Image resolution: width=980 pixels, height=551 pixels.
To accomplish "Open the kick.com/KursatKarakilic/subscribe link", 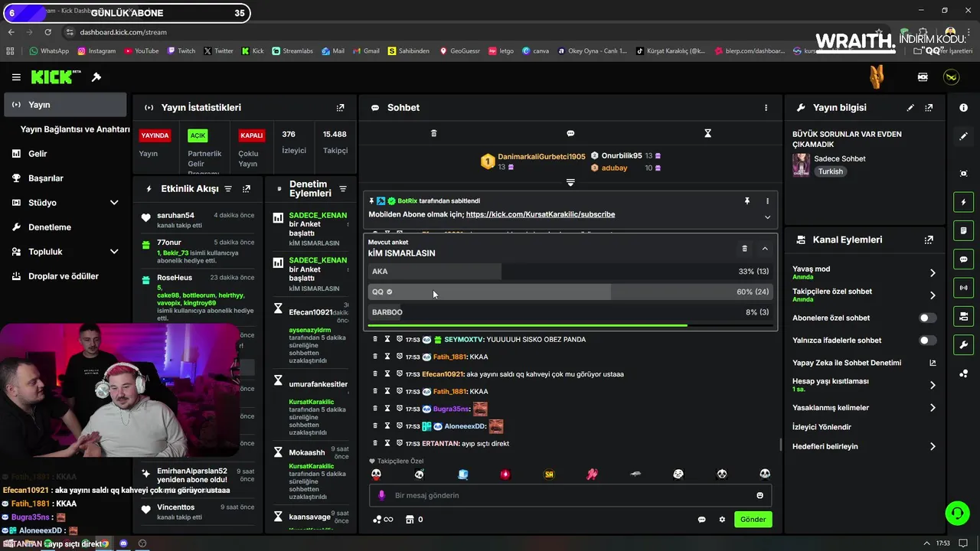I will pos(541,215).
